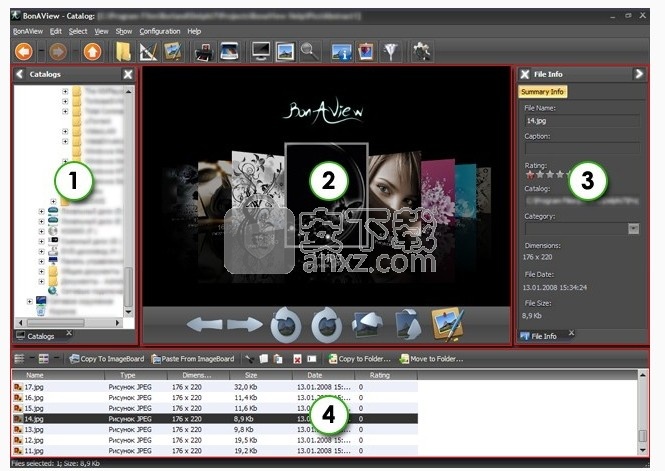The height and width of the screenshot is (471, 665).
Task: Click the orange Back arrow button
Action: (24, 52)
